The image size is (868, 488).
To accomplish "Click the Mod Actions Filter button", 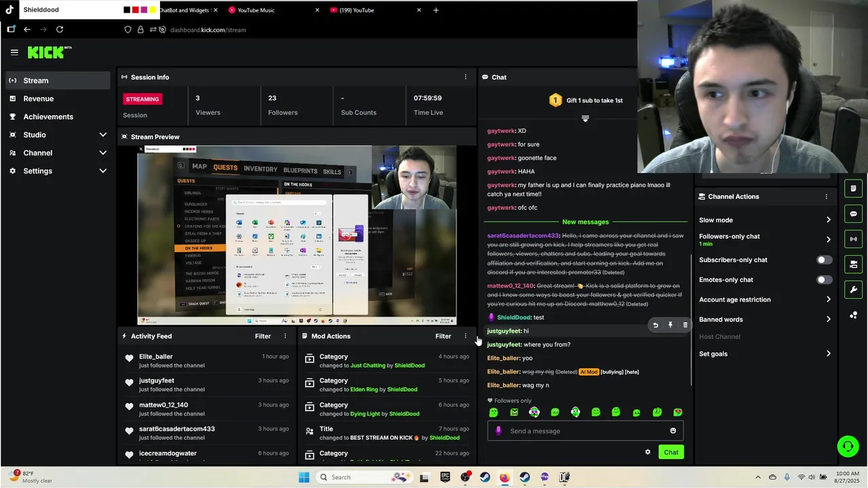I will coord(443,336).
